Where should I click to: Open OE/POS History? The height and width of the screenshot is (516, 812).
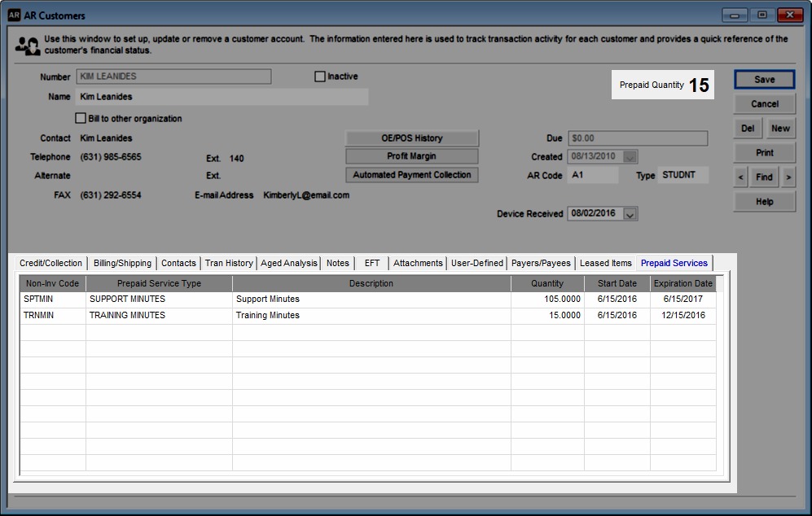click(412, 138)
